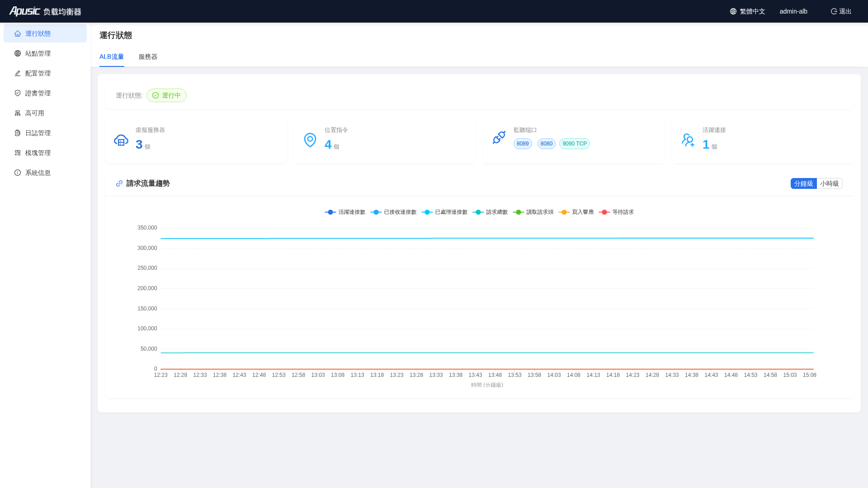Switch chart to 分鐘級 granularity
This screenshot has width=868, height=488.
(803, 183)
